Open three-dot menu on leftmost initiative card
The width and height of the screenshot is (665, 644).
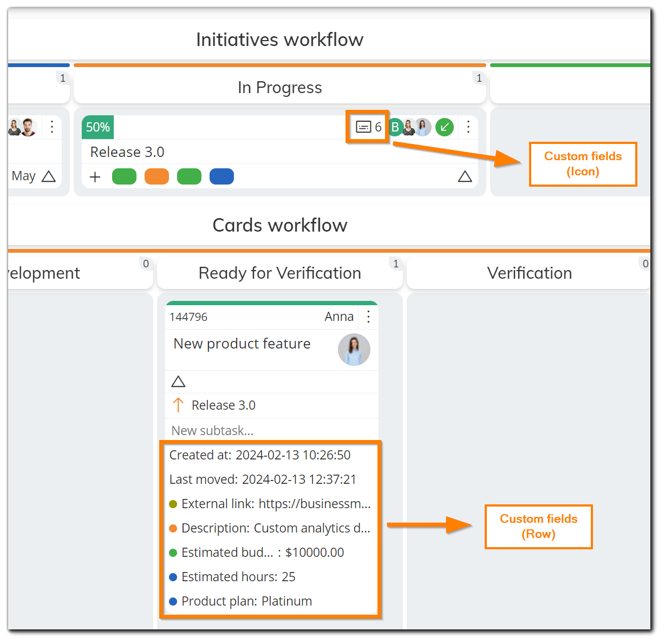pyautogui.click(x=52, y=127)
